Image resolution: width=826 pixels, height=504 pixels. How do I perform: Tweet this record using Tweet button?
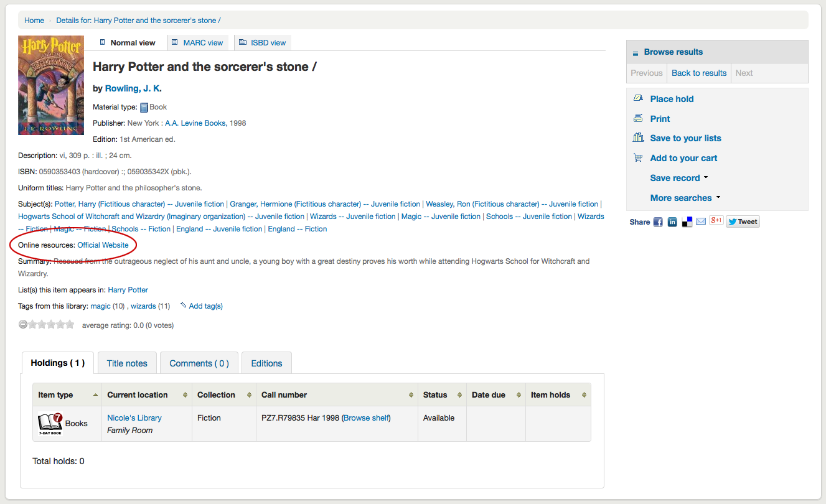(x=743, y=222)
